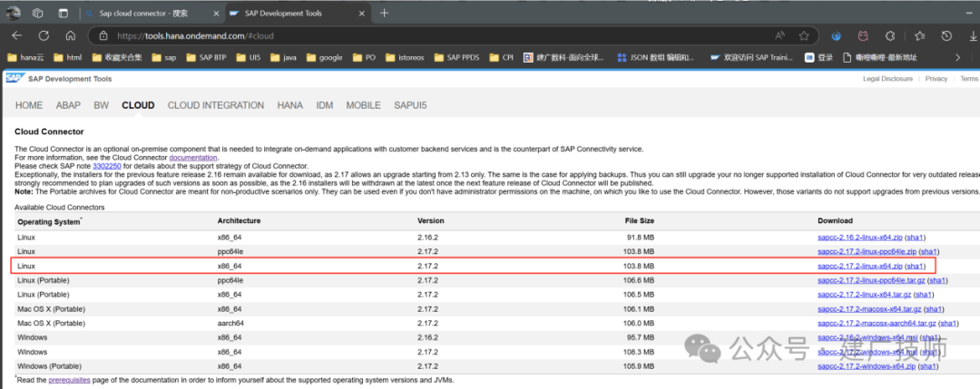
Task: Open the 登录 bookmark
Action: tap(818, 57)
